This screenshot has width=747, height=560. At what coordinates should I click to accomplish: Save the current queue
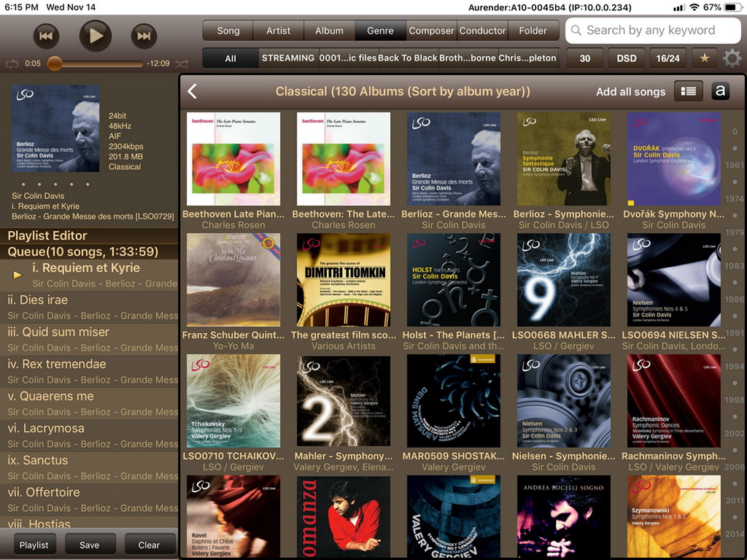90,545
